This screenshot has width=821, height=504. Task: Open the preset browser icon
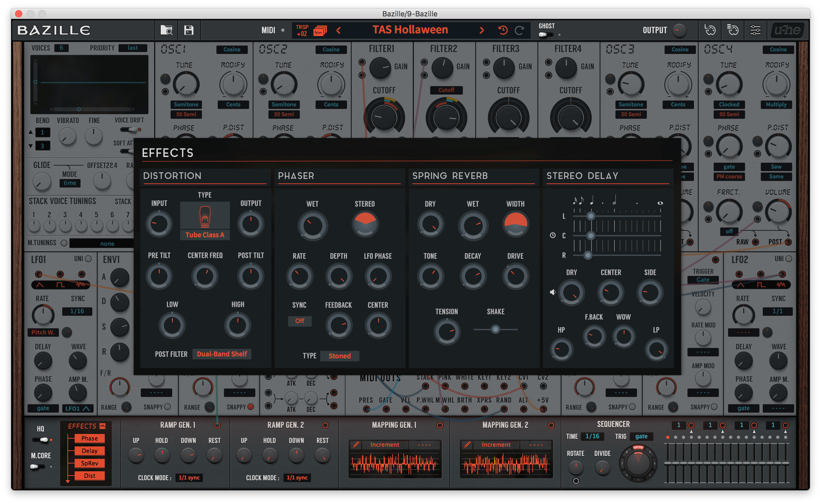166,30
